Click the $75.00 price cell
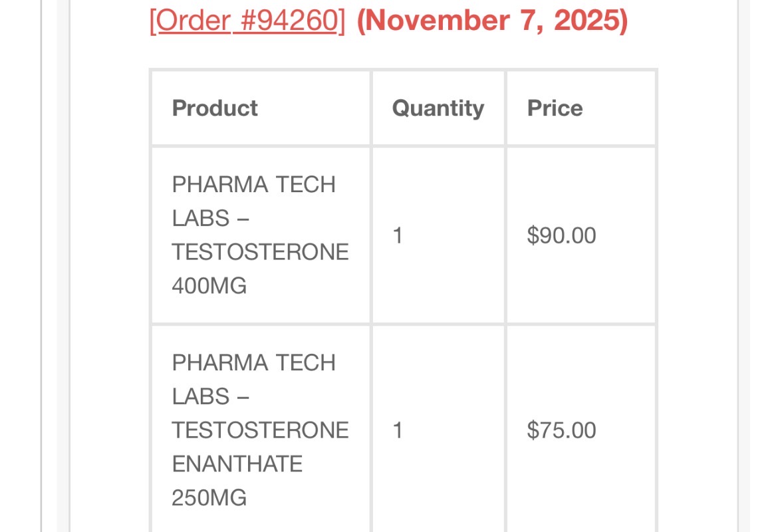Screen dimensions: 778x532 coord(561,430)
